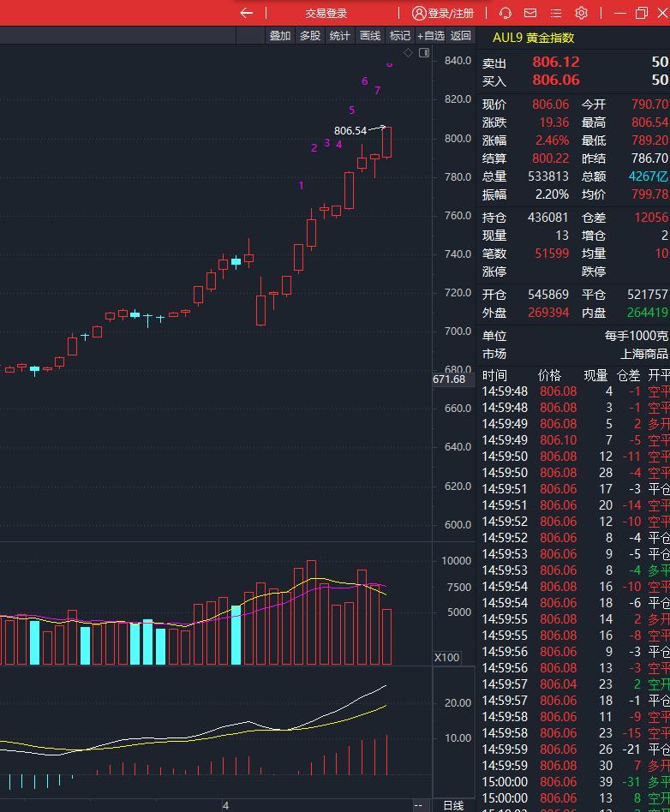
Task: Open the 统计 statistics tool
Action: click(x=340, y=36)
